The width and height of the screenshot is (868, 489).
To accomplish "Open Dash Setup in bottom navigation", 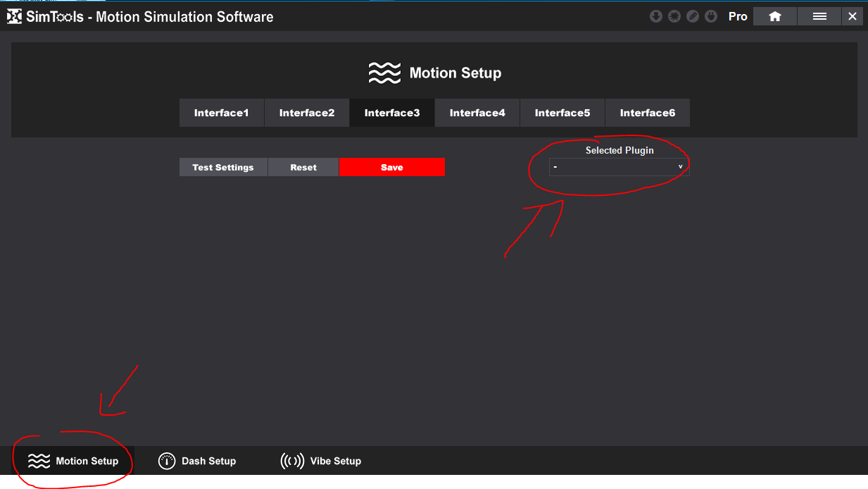I will point(197,462).
